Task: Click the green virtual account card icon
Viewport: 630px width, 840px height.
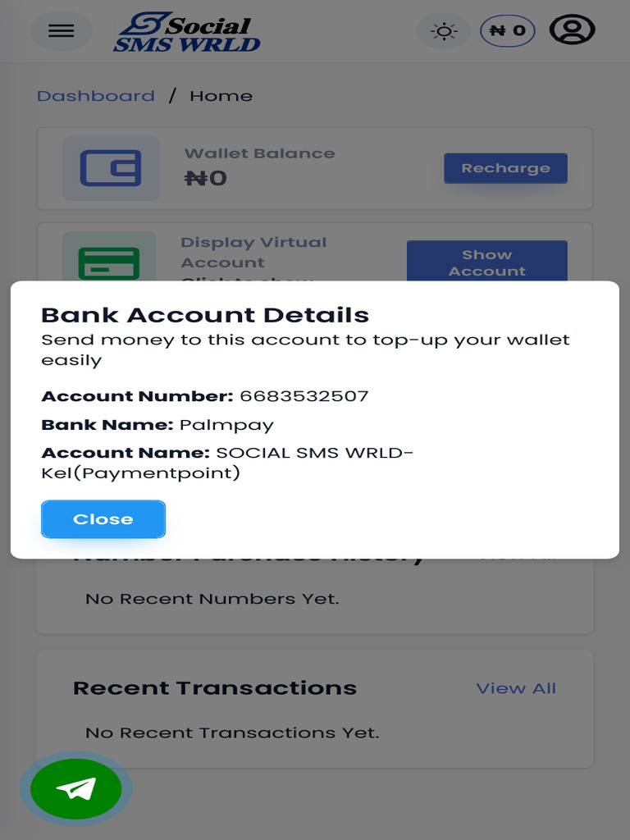Action: coord(109,261)
